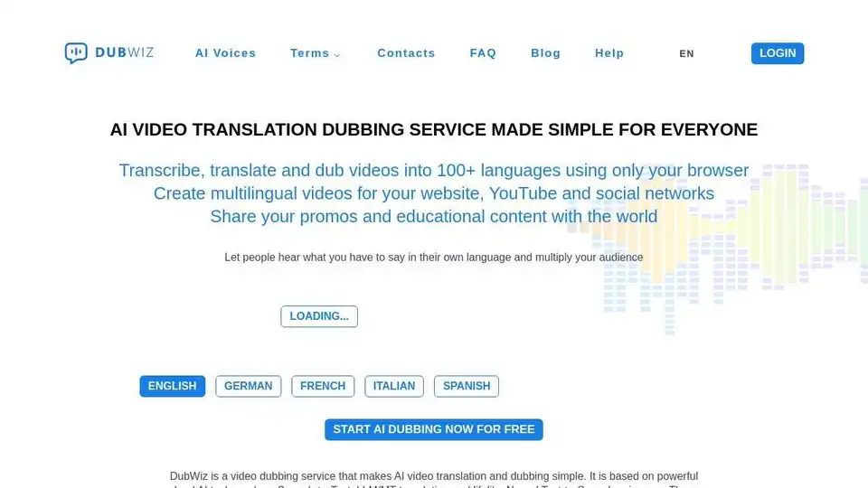Choose the FRENCH language option

[x=323, y=386]
